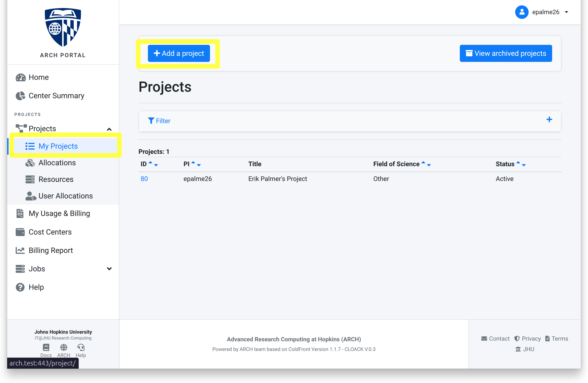Click the epalme26 username in header
The image size is (588, 383).
545,12
